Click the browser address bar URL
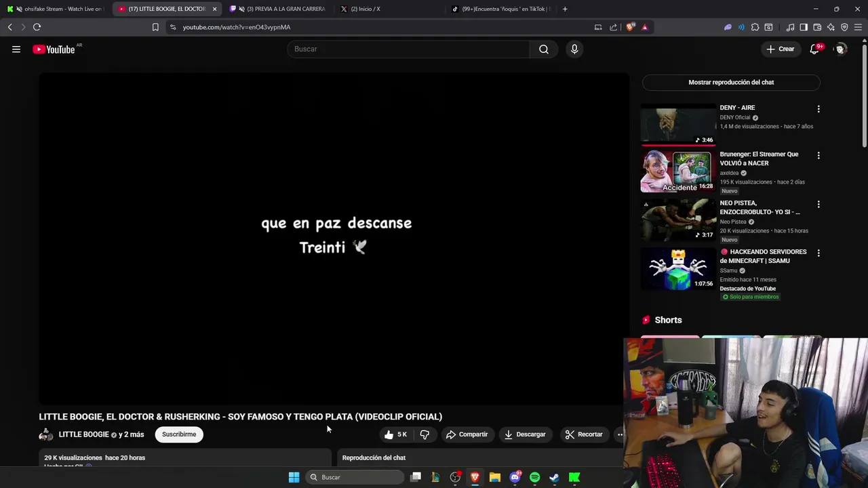The width and height of the screenshot is (868, 488). pos(237,27)
